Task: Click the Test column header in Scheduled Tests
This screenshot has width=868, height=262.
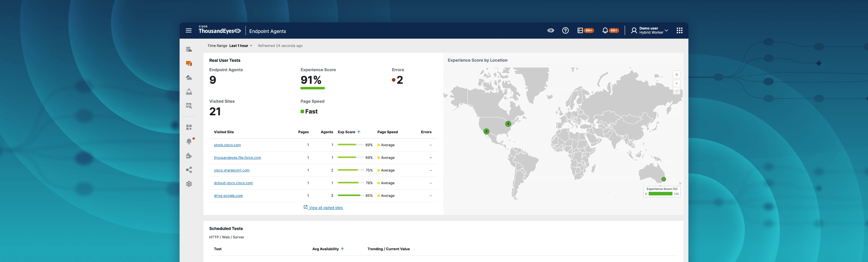Action: [x=218, y=249]
